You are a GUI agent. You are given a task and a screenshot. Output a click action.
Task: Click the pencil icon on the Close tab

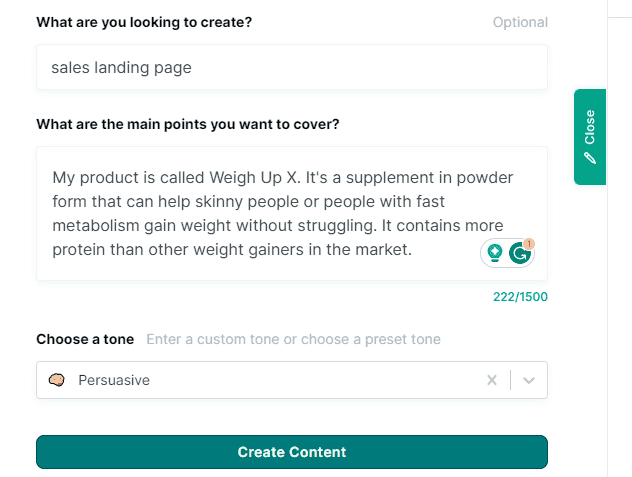590,157
